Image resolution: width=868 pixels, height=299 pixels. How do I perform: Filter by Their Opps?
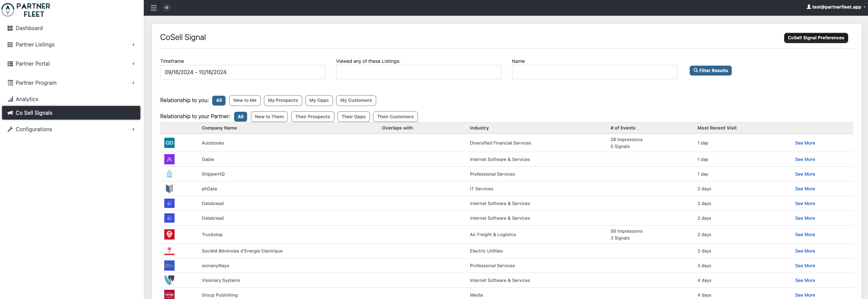pyautogui.click(x=354, y=117)
